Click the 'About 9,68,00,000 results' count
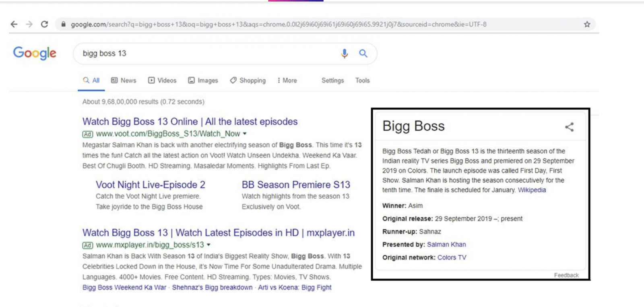Viewport: 644px width, 307px height. tap(143, 102)
